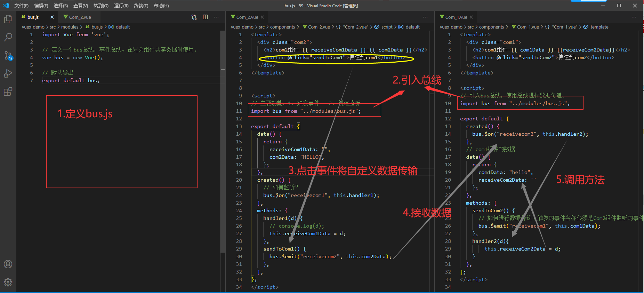Switch to Com_2.vue tab beside bus.js
Viewport: 644px width, 293px height.
(80, 17)
